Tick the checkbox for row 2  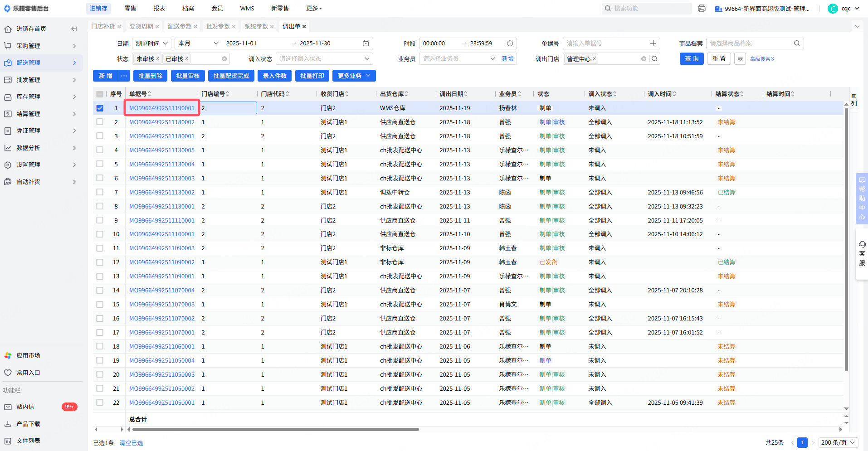coord(100,122)
